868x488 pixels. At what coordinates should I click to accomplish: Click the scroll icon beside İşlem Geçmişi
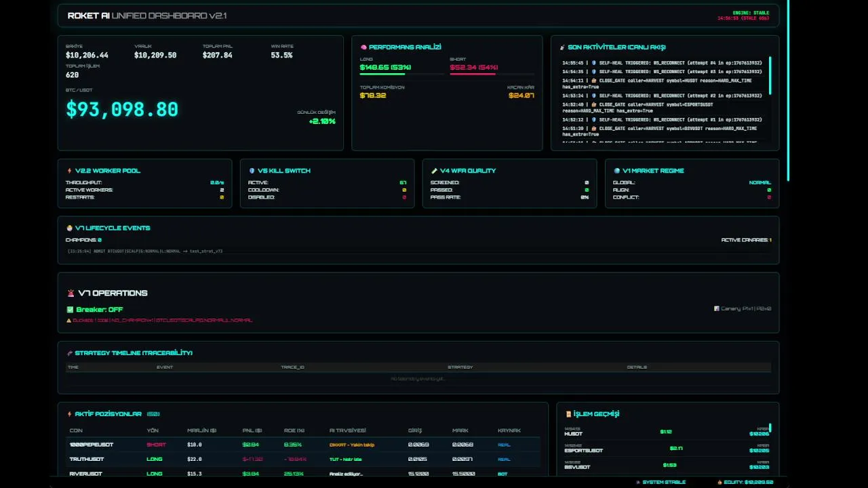pos(568,414)
